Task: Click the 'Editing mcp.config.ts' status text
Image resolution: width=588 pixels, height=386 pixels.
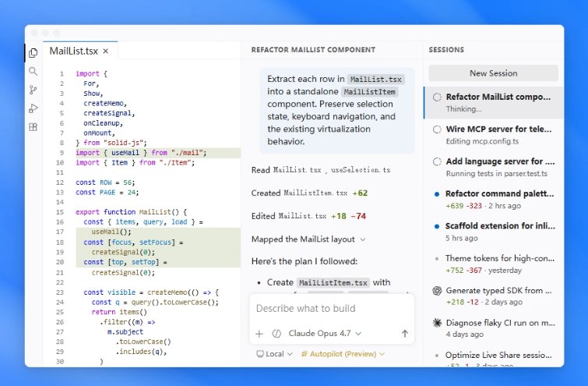Action: coord(482,142)
